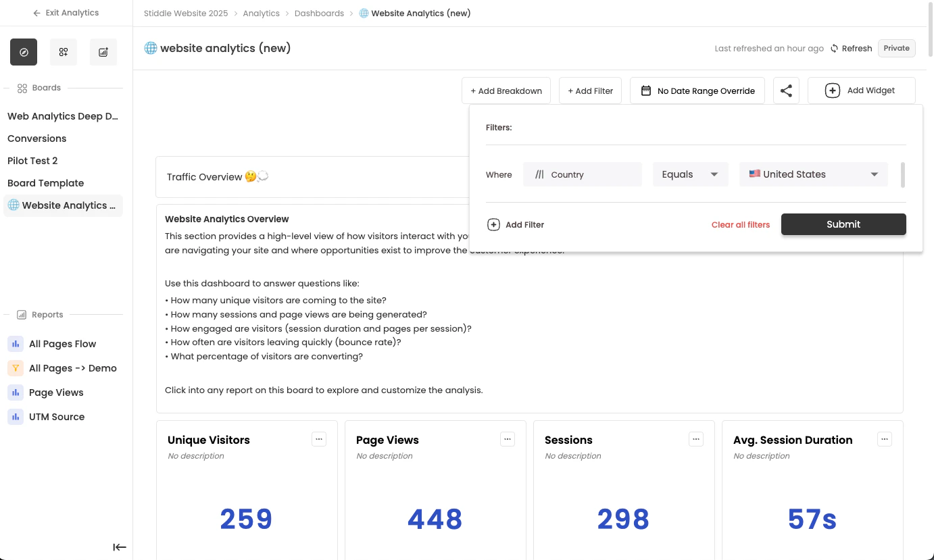The image size is (934, 560).
Task: Click the Avg. Session Duration value 57s
Action: click(812, 519)
